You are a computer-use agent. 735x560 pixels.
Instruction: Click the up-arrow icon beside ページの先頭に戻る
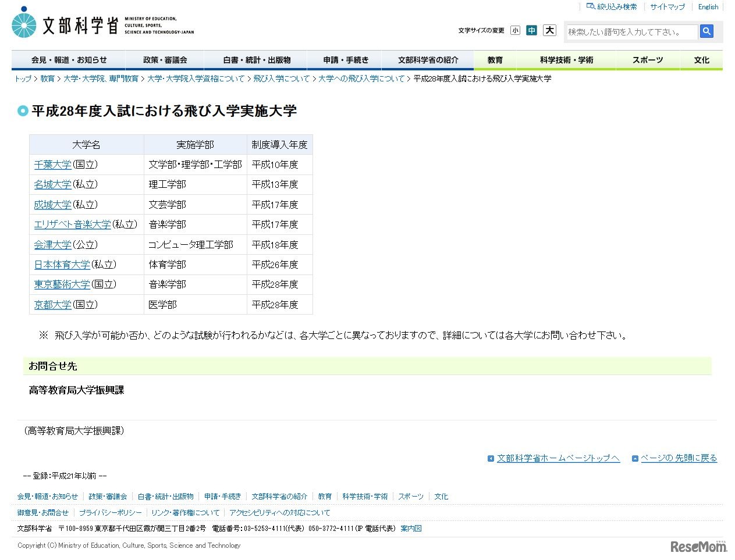tap(634, 458)
